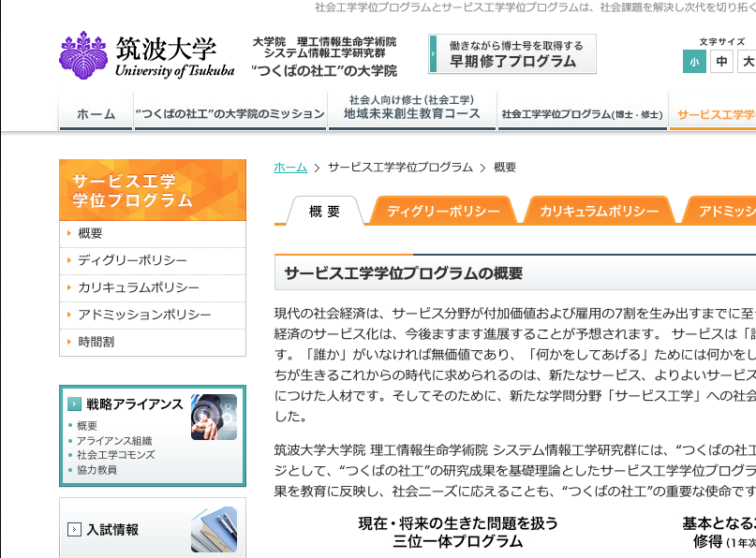Image resolution: width=756 pixels, height=558 pixels.
Task: Open 時間割 in the sidebar menu
Action: 153,342
